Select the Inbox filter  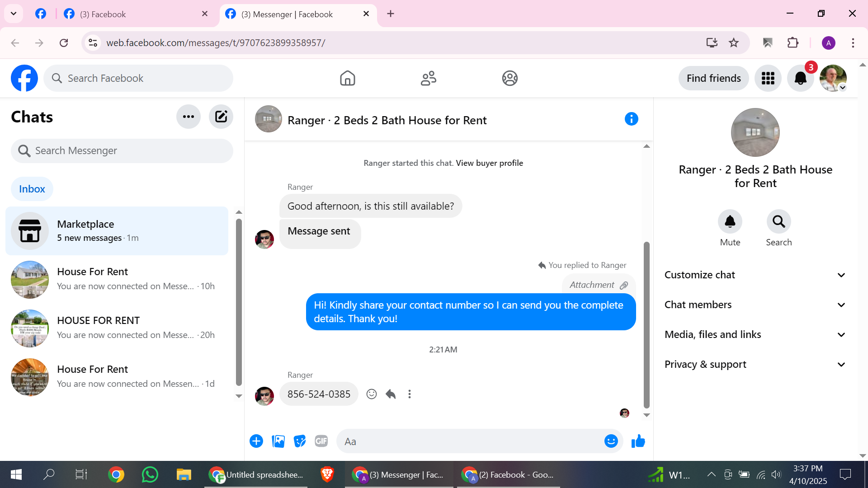tap(32, 189)
